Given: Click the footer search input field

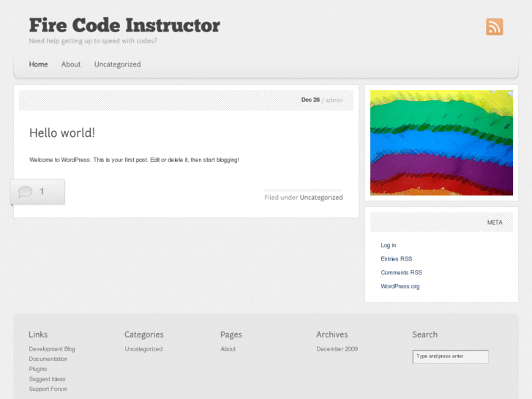Looking at the screenshot, I should (450, 357).
